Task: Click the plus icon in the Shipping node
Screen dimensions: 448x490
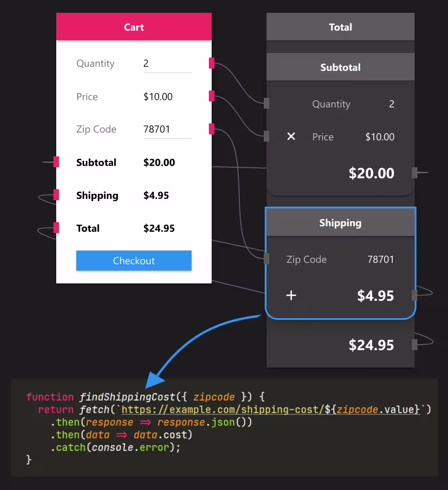Action: pyautogui.click(x=291, y=295)
